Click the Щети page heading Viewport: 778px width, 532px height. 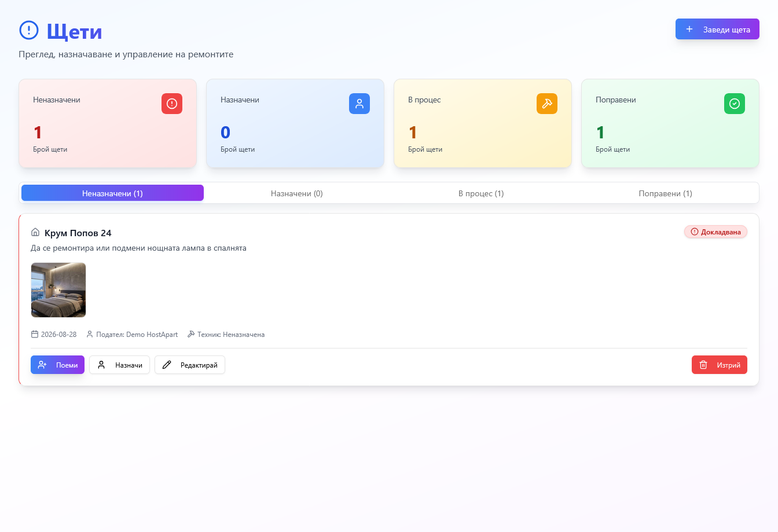pyautogui.click(x=74, y=31)
